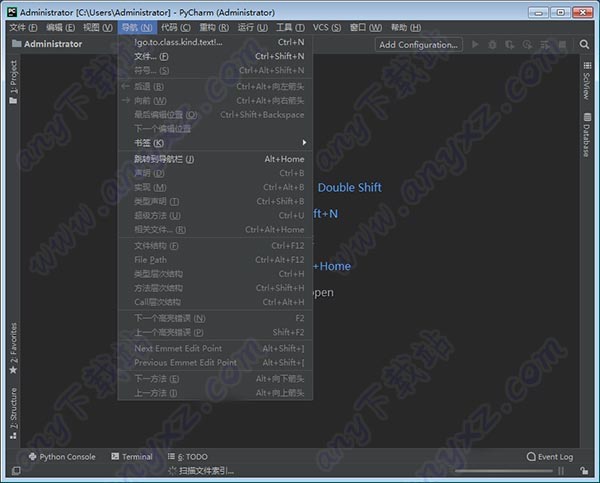Open Search Everywhere magnifier icon
600x483 pixels.
584,44
